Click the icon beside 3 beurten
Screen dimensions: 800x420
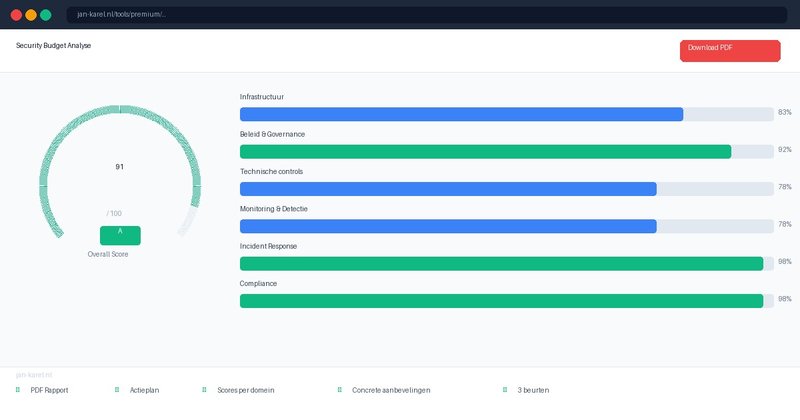point(505,390)
